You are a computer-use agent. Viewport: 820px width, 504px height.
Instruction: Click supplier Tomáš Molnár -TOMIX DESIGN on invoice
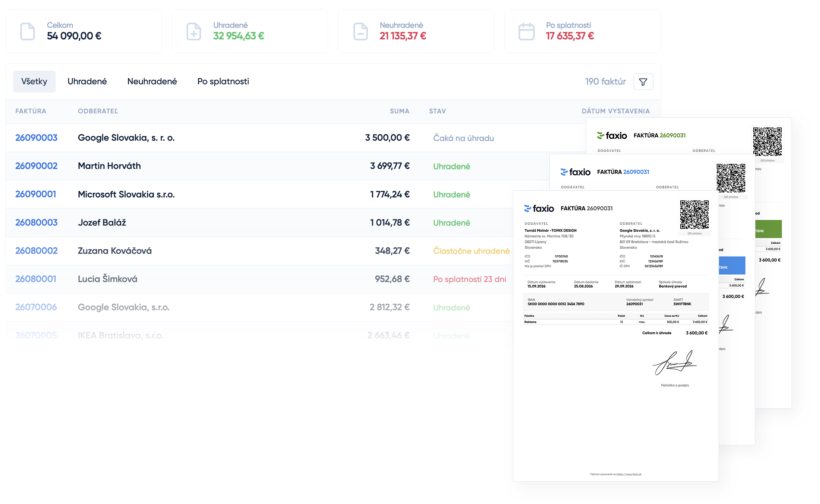[550, 230]
